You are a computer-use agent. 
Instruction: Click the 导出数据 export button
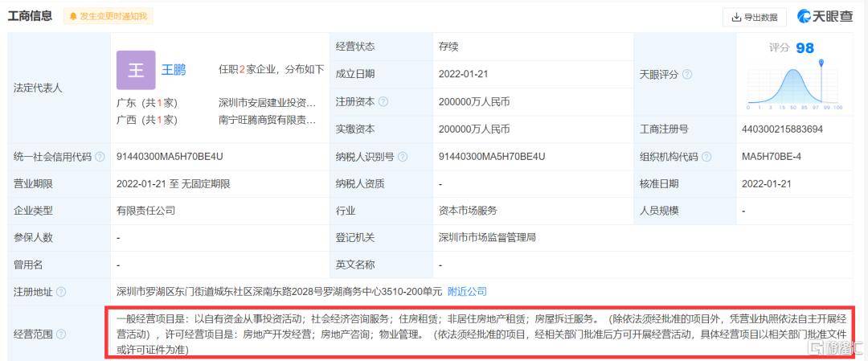754,17
